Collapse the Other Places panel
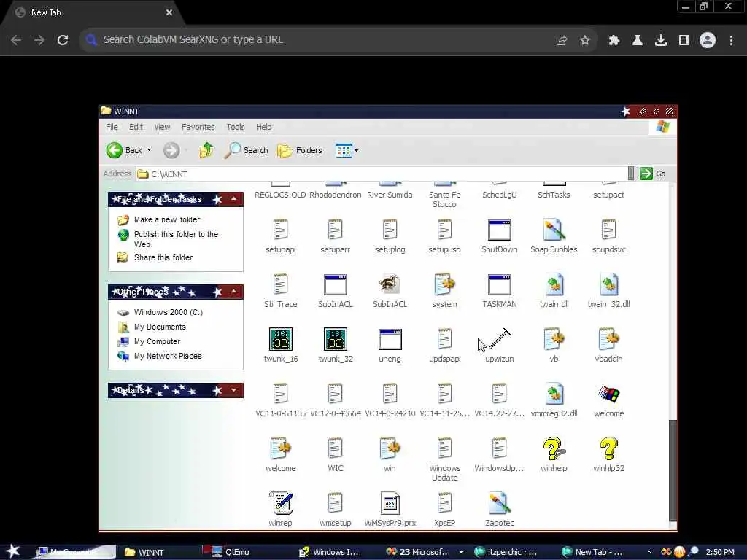Screen dimensions: 747x560 [234, 292]
